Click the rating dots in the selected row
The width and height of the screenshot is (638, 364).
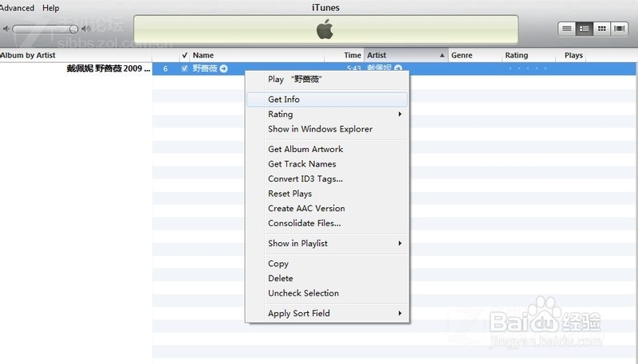[x=528, y=68]
